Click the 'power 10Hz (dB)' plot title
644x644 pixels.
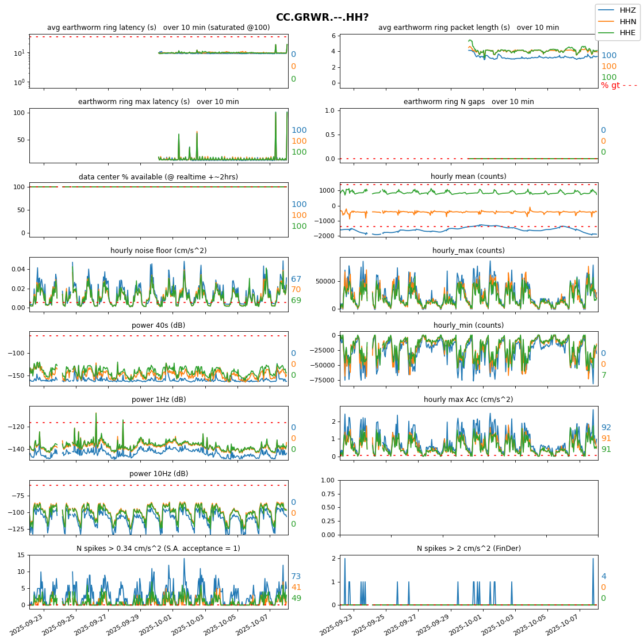(158, 474)
